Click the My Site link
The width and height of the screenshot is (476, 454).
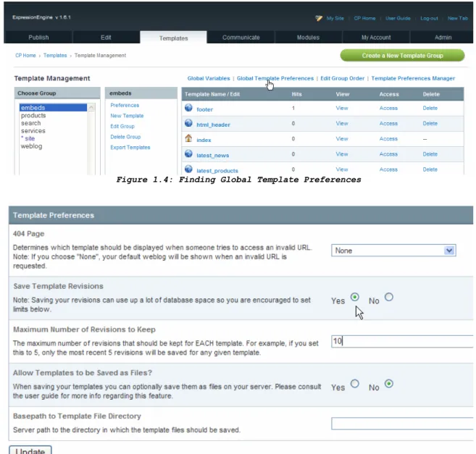click(x=335, y=18)
